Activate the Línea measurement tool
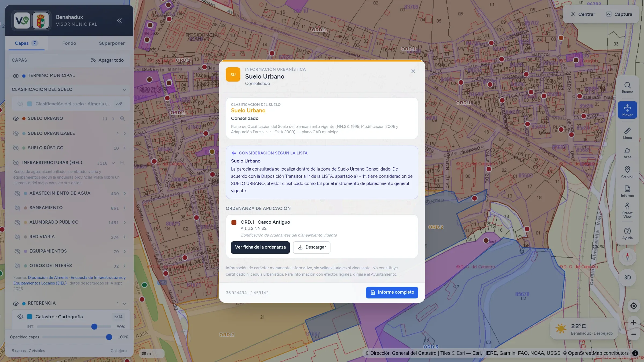Viewport: 644px width, 362px height. click(x=627, y=133)
